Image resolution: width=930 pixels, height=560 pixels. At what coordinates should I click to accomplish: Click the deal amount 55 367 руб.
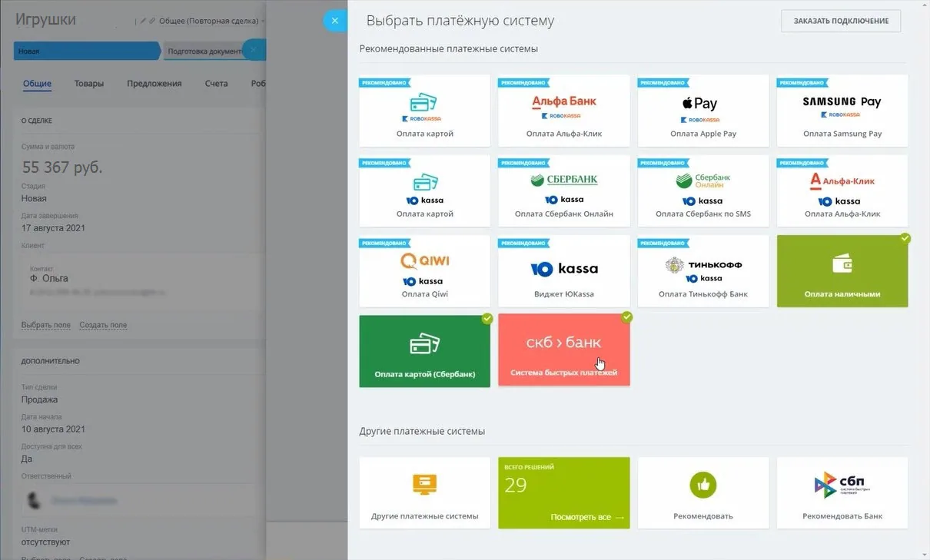point(62,167)
